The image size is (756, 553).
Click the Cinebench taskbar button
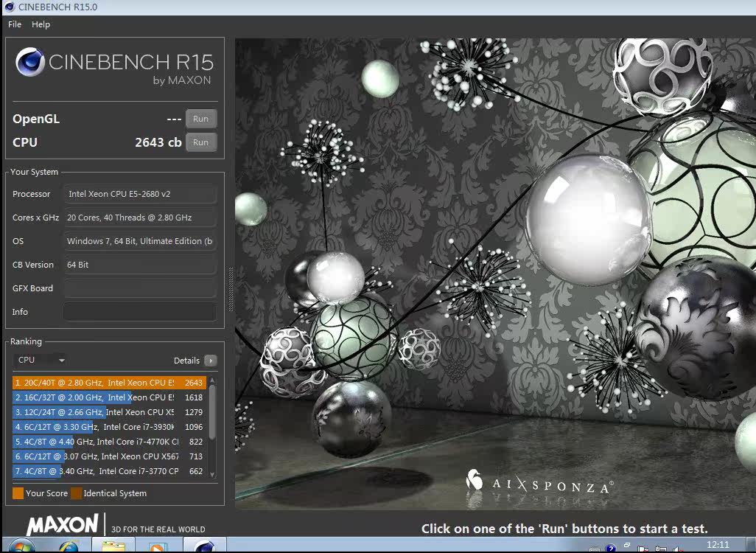(x=204, y=546)
